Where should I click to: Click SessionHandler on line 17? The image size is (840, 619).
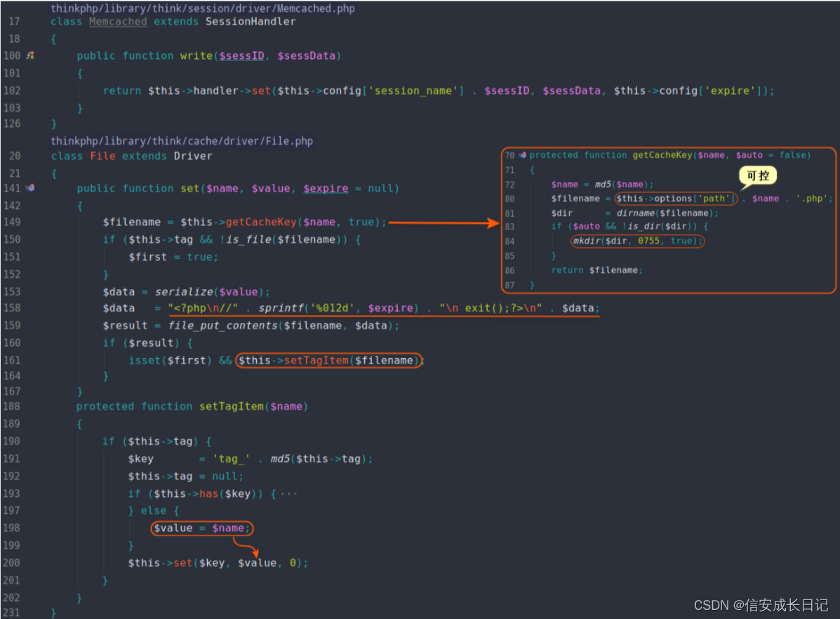[251, 22]
